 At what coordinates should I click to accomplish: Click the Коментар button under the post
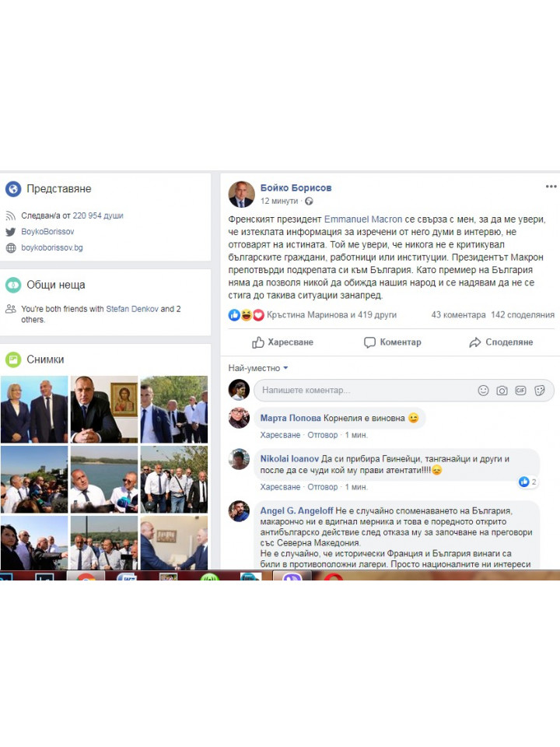[x=392, y=342]
